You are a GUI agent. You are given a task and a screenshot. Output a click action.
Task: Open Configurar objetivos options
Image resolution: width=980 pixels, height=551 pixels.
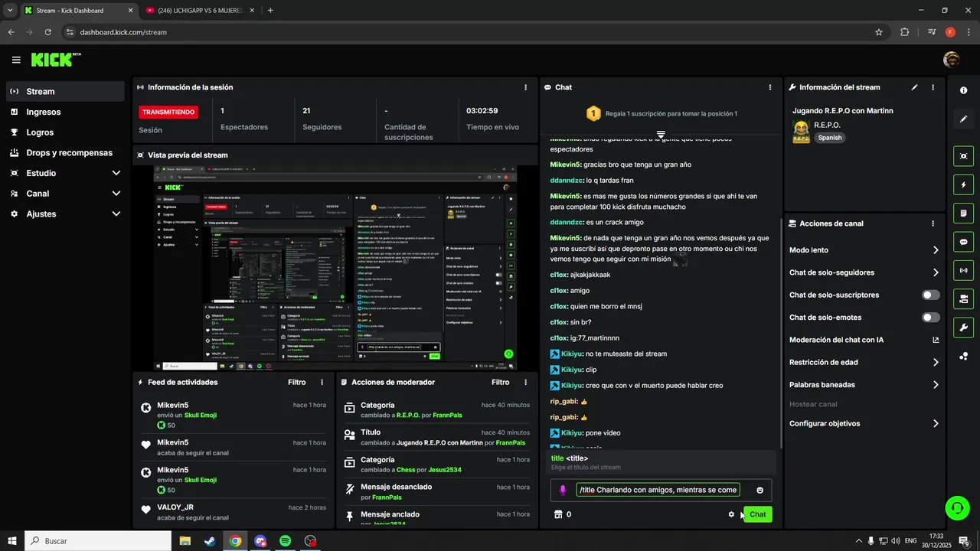point(864,423)
